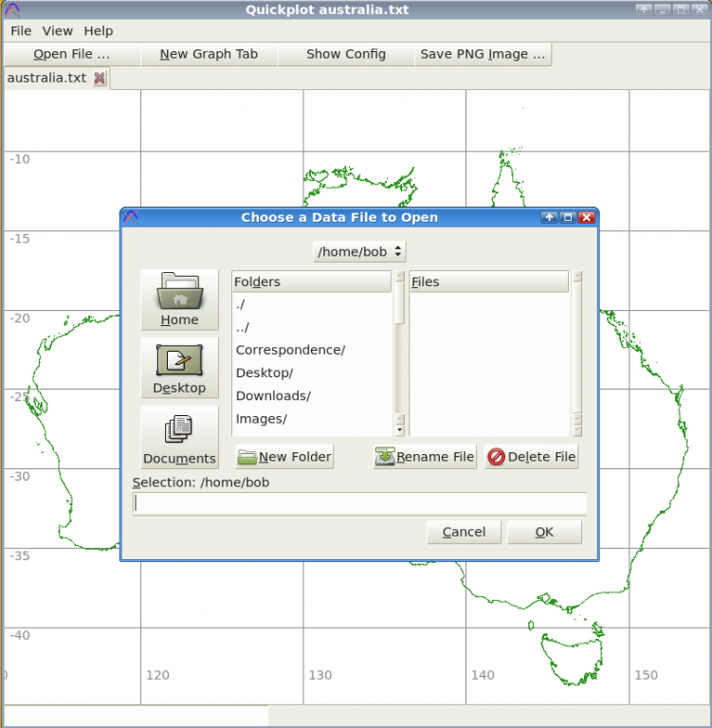Open the Help menu
This screenshot has width=712, height=728.
click(99, 31)
